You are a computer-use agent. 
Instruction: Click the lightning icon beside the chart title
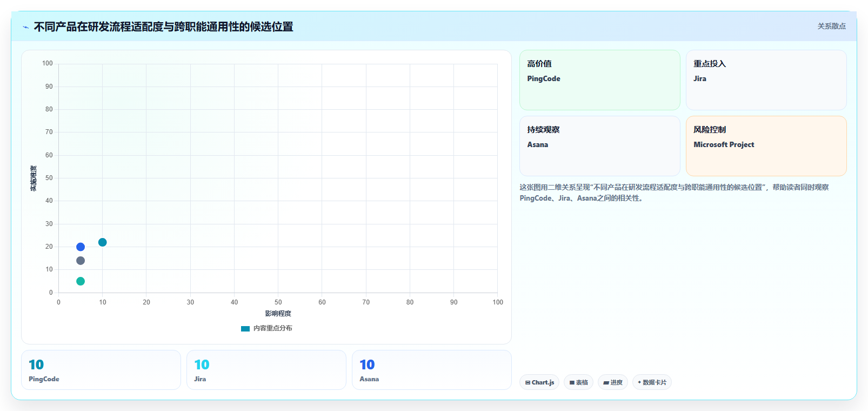pyautogui.click(x=25, y=27)
